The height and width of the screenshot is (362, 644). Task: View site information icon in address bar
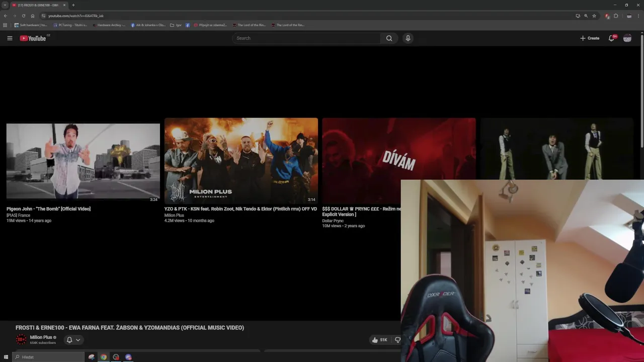[x=43, y=16]
